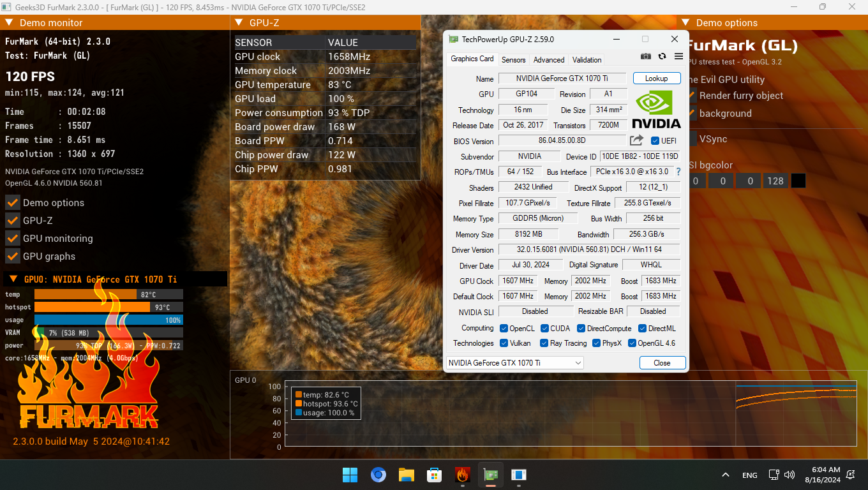Open the blue window app on taskbar

click(x=519, y=475)
